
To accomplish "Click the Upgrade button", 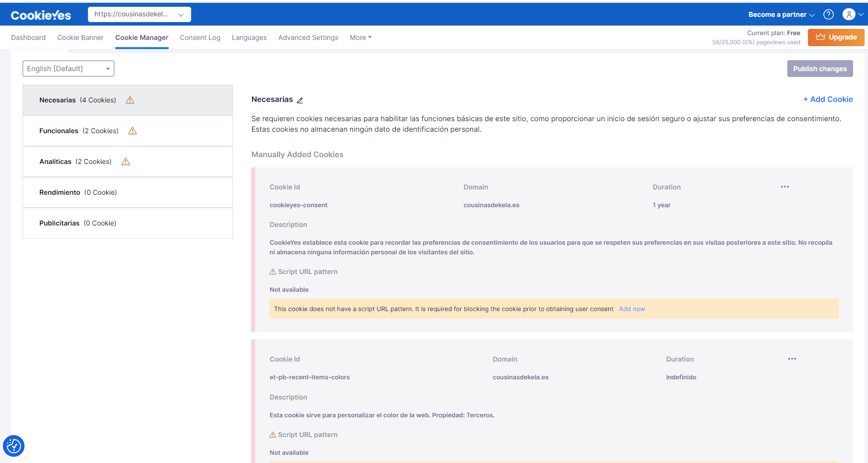I will point(836,38).
